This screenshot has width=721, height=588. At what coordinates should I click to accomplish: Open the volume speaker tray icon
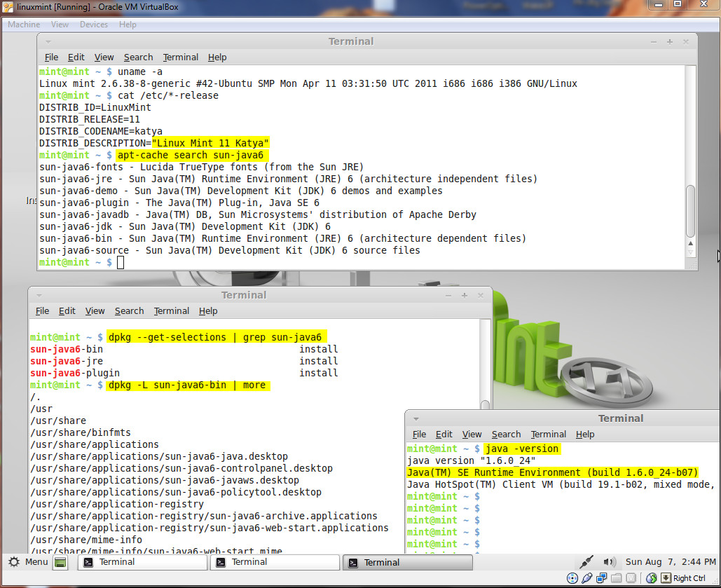[x=610, y=562]
